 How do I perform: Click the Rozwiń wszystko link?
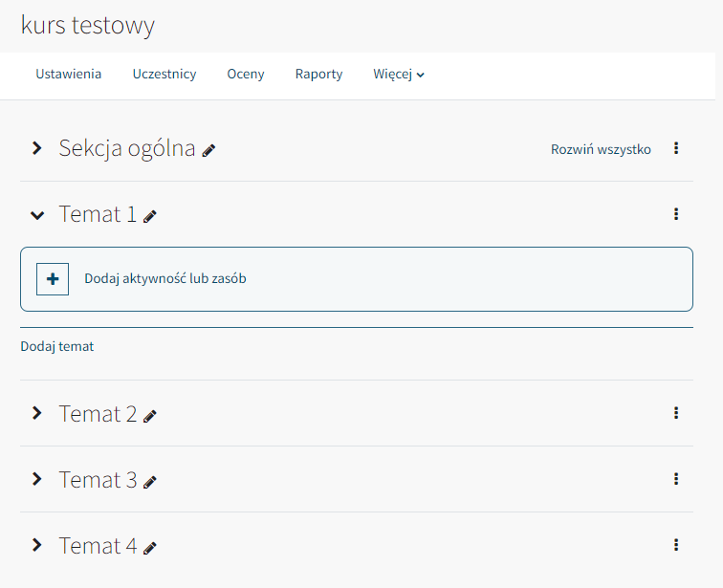(601, 149)
